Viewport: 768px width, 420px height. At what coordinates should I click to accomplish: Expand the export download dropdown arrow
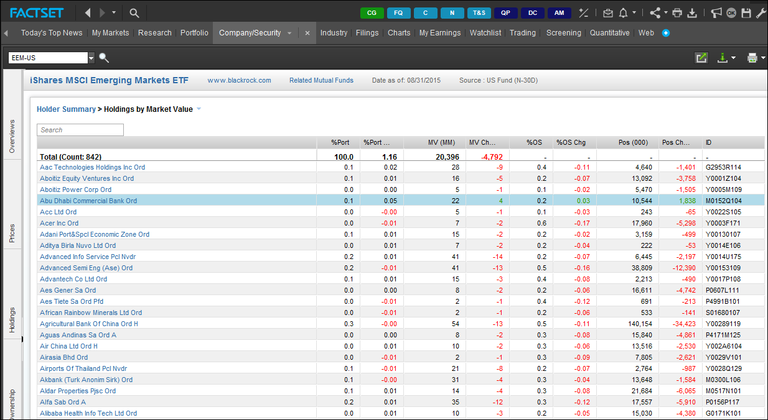pos(733,58)
